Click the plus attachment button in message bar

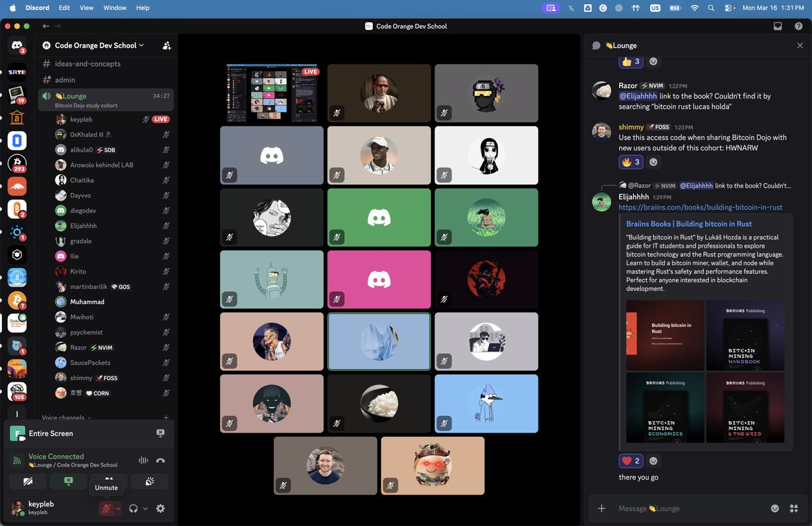(602, 508)
